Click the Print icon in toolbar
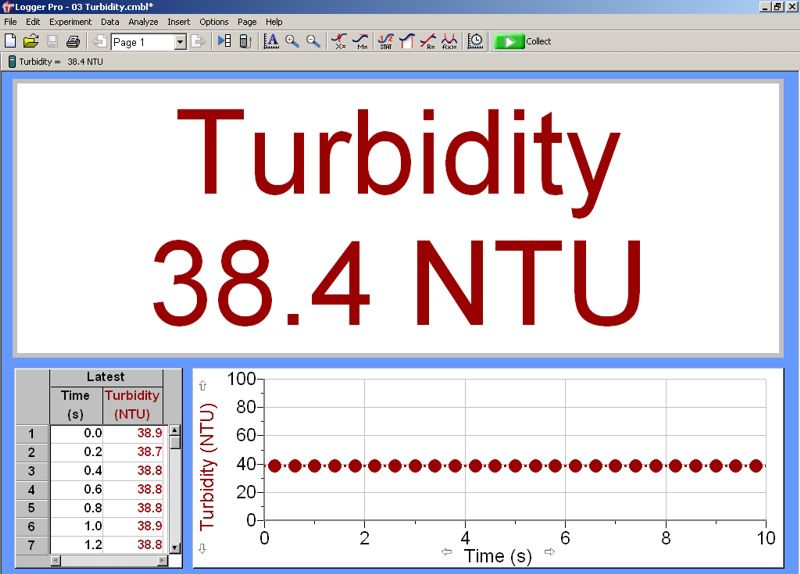This screenshot has height=574, width=800. pos(72,41)
